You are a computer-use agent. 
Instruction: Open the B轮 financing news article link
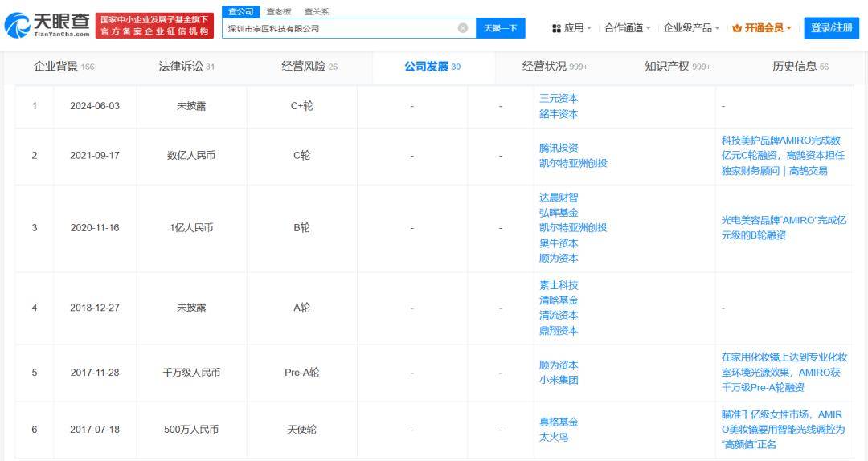pyautogui.click(x=784, y=227)
